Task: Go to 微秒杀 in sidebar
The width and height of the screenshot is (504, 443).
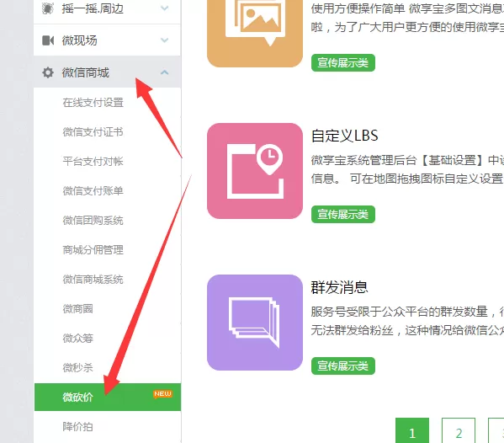Action: pos(77,367)
